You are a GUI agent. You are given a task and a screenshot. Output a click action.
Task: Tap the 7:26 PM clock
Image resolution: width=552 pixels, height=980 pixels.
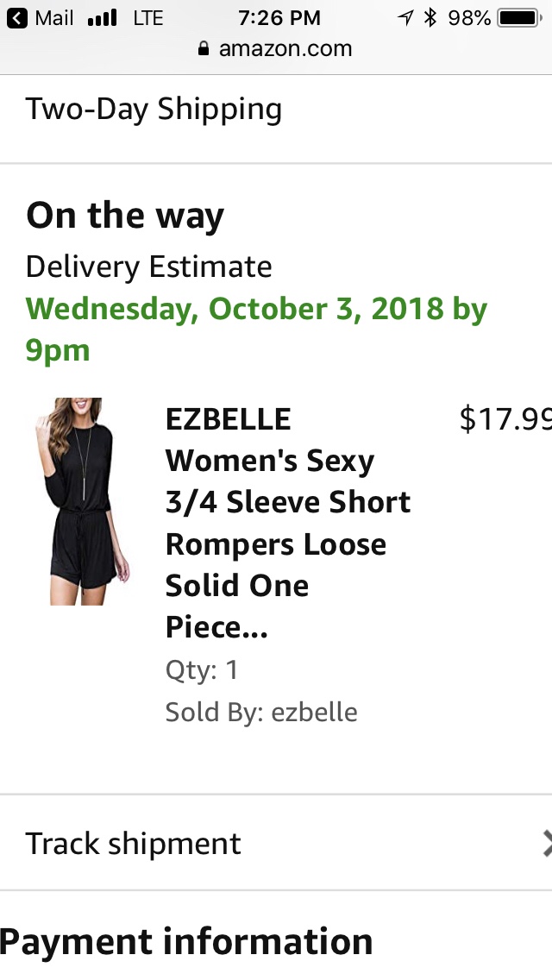tap(279, 18)
